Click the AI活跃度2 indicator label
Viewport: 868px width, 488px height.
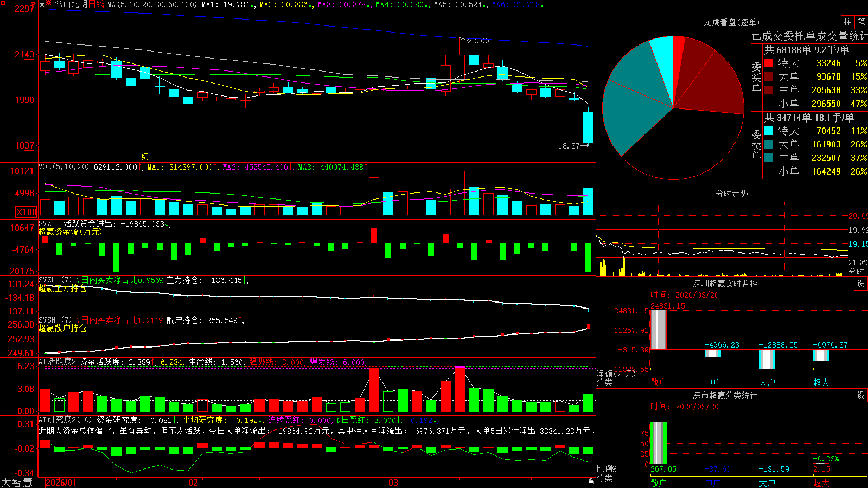(58, 362)
